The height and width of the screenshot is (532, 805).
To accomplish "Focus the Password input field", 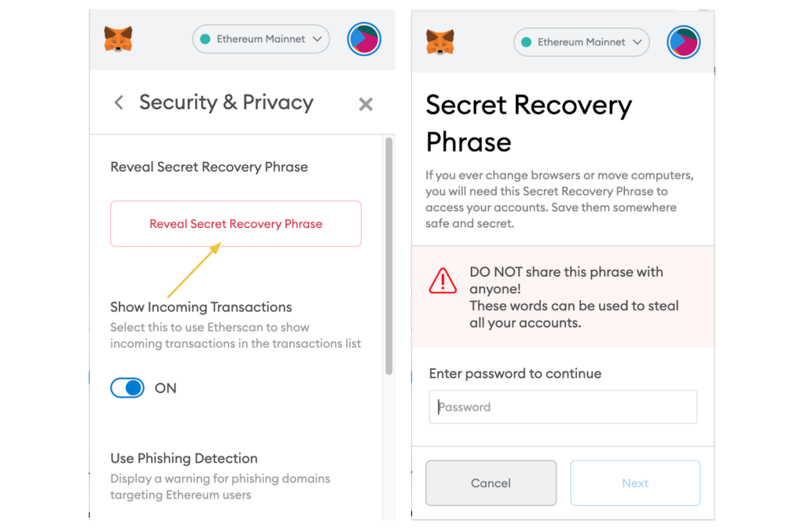I will pyautogui.click(x=563, y=407).
